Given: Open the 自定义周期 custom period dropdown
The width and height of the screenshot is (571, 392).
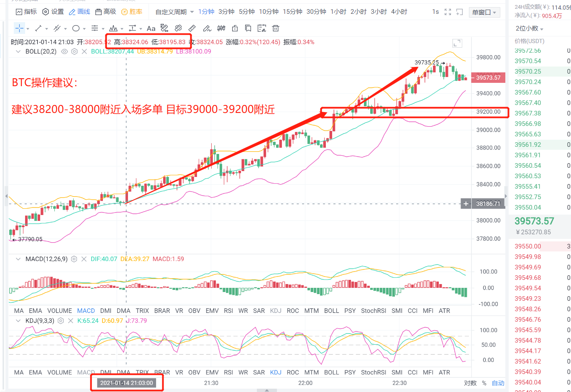Looking at the screenshot, I should (x=174, y=12).
